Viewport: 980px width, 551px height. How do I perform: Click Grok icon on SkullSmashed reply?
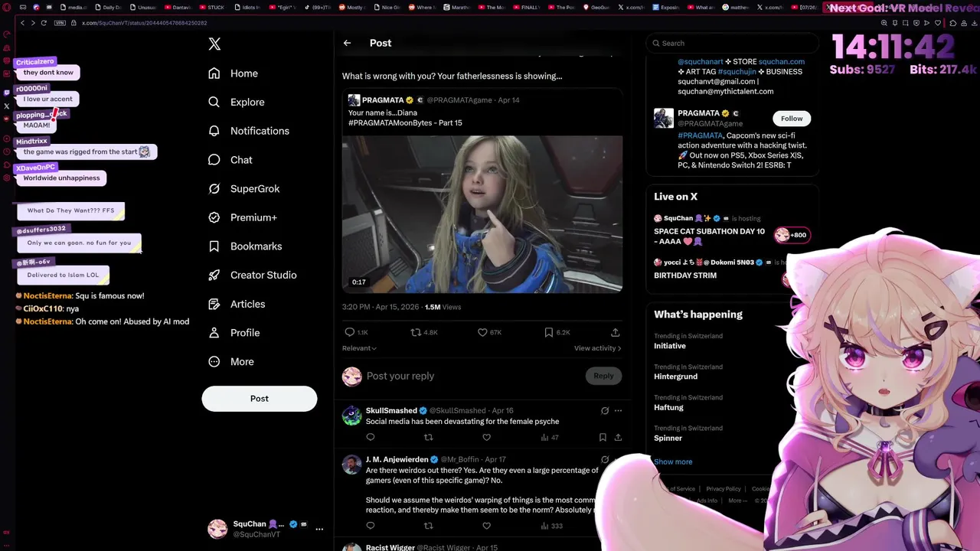[x=605, y=411]
